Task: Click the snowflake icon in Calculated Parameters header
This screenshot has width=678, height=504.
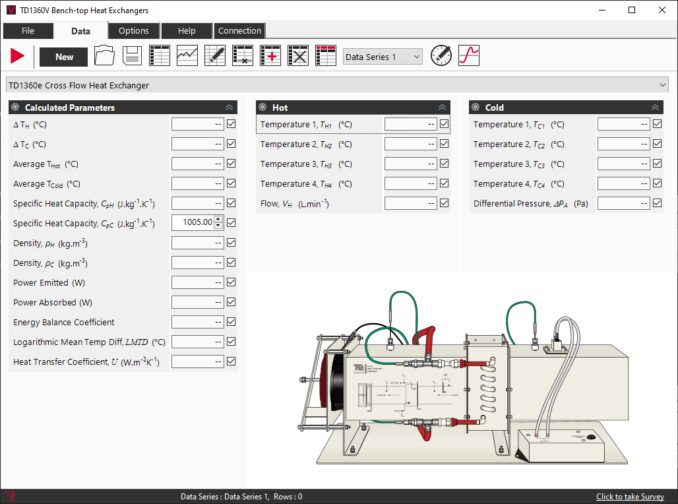Action: coord(15,107)
